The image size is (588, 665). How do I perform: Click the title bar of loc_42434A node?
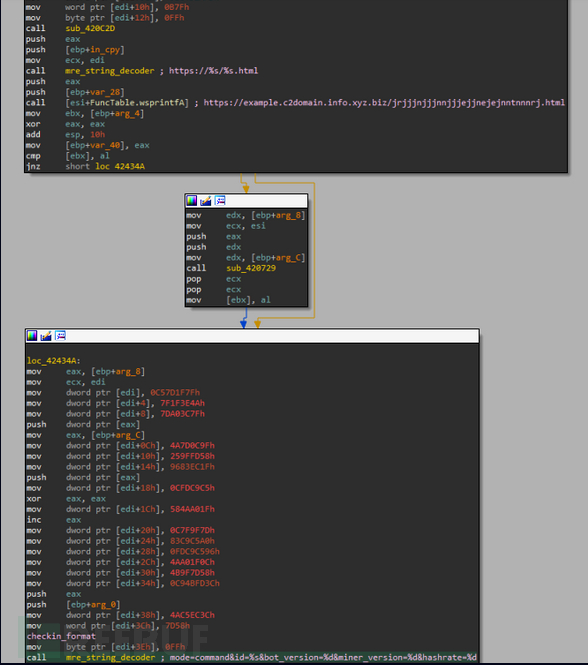[x=252, y=336]
